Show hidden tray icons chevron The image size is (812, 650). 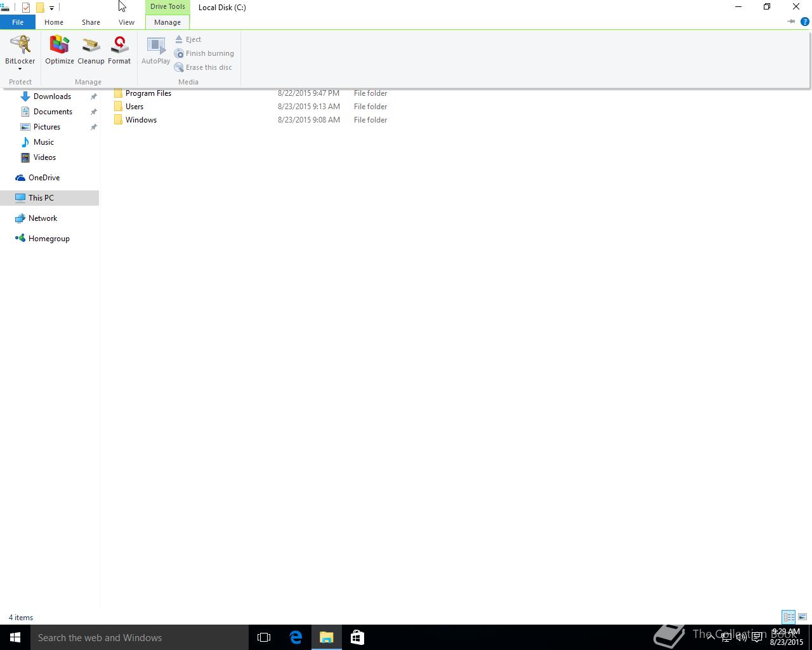click(711, 637)
